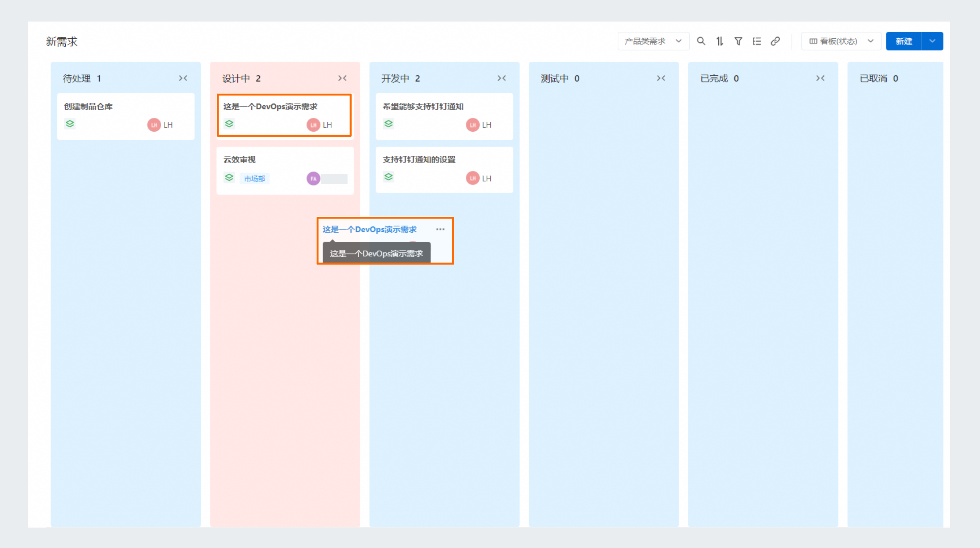Open the more options dots on floating card

440,229
